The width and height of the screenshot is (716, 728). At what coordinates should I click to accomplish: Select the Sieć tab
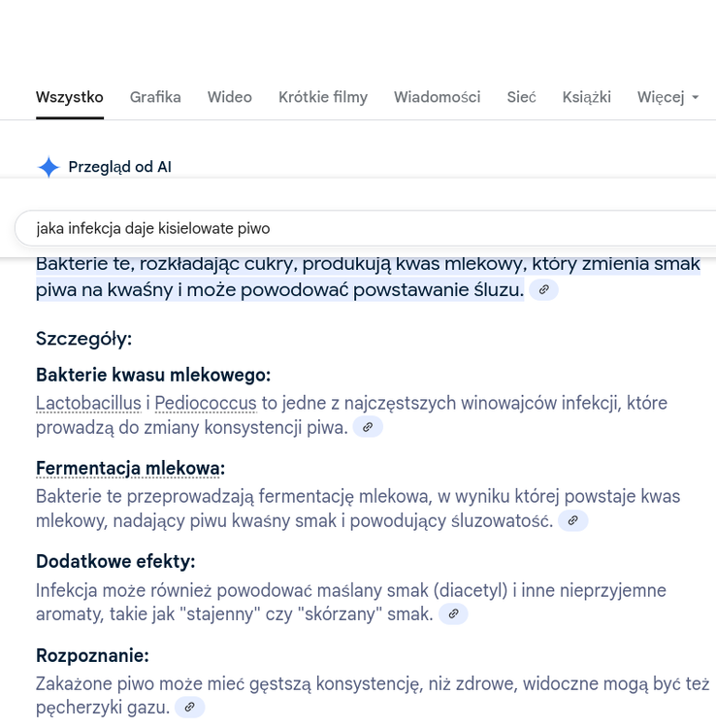521,97
